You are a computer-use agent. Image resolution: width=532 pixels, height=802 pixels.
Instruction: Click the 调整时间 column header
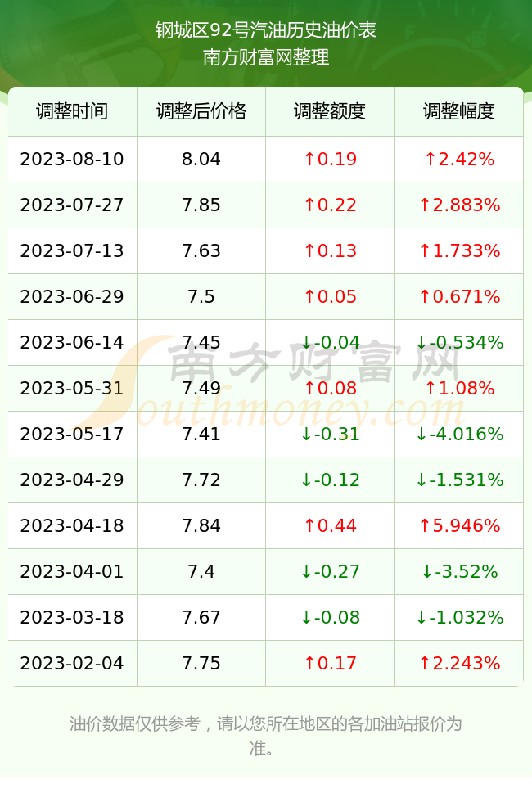pyautogui.click(x=72, y=111)
